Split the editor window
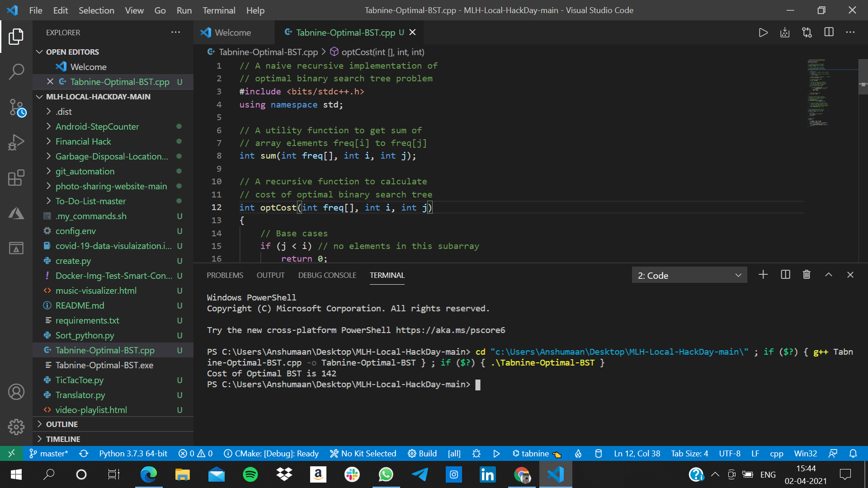 pyautogui.click(x=829, y=32)
